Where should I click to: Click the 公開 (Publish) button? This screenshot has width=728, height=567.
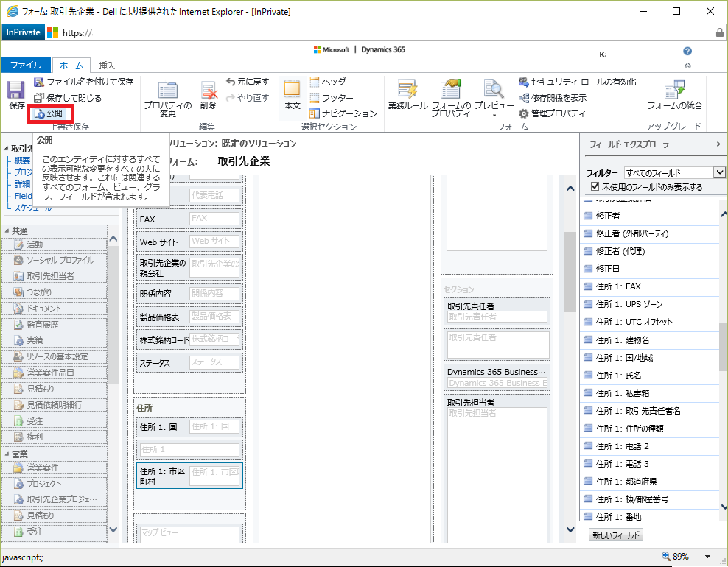tap(49, 113)
